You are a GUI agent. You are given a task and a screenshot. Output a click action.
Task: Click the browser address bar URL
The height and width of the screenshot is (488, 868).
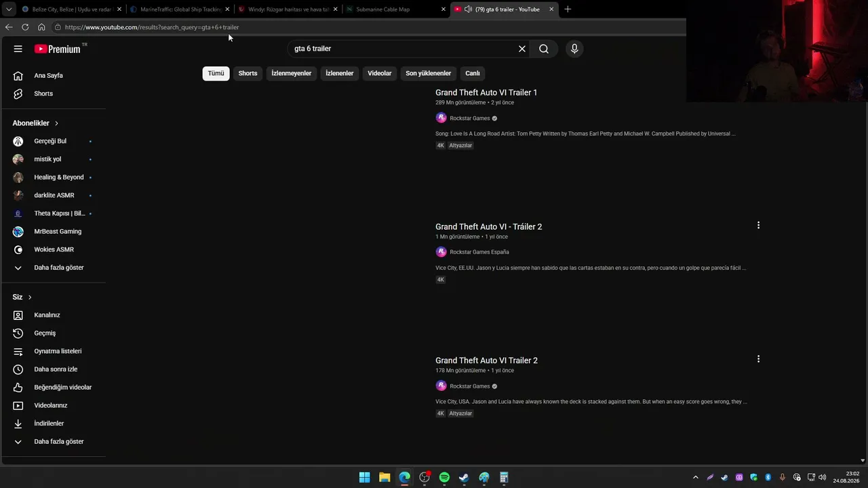[x=152, y=27]
